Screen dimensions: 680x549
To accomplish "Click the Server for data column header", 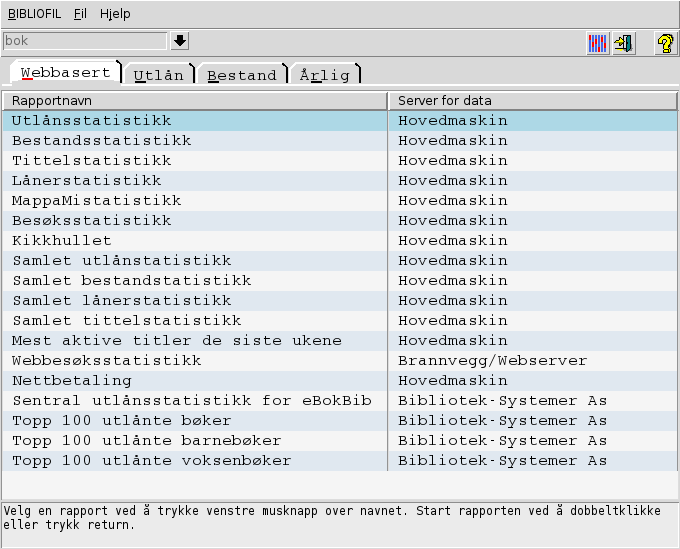I will coord(532,101).
